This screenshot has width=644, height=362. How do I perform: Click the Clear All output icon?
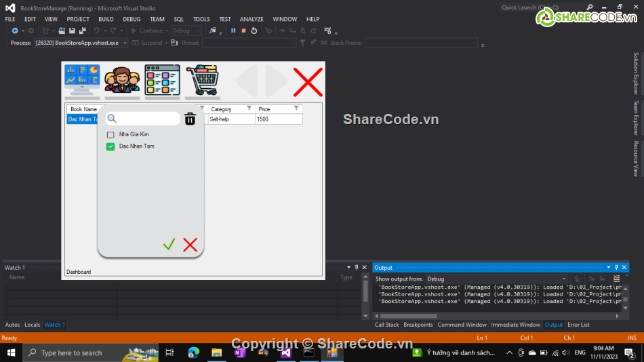pos(616,279)
